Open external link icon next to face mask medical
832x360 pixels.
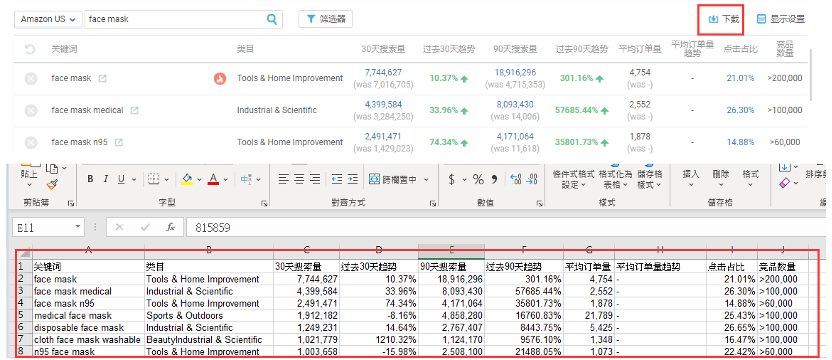(x=135, y=110)
